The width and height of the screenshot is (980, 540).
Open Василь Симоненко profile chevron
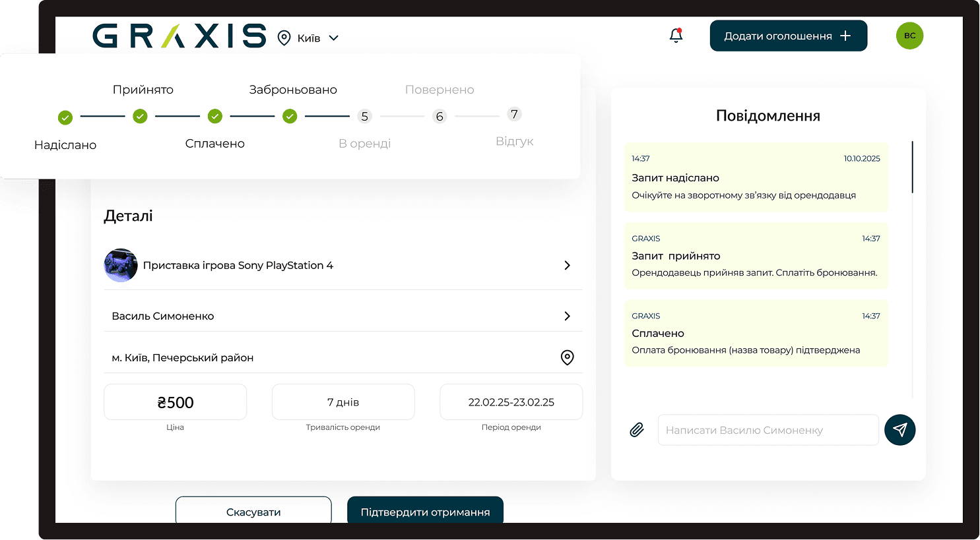[x=567, y=316]
